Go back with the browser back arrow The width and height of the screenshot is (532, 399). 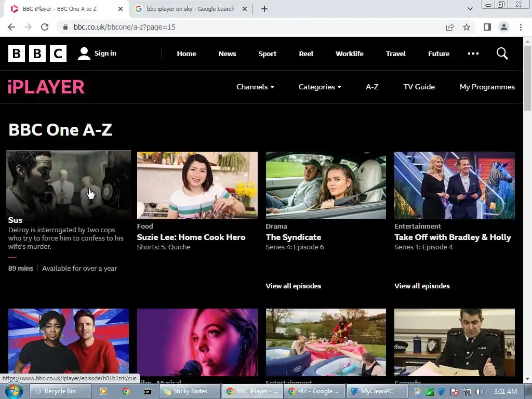11,27
